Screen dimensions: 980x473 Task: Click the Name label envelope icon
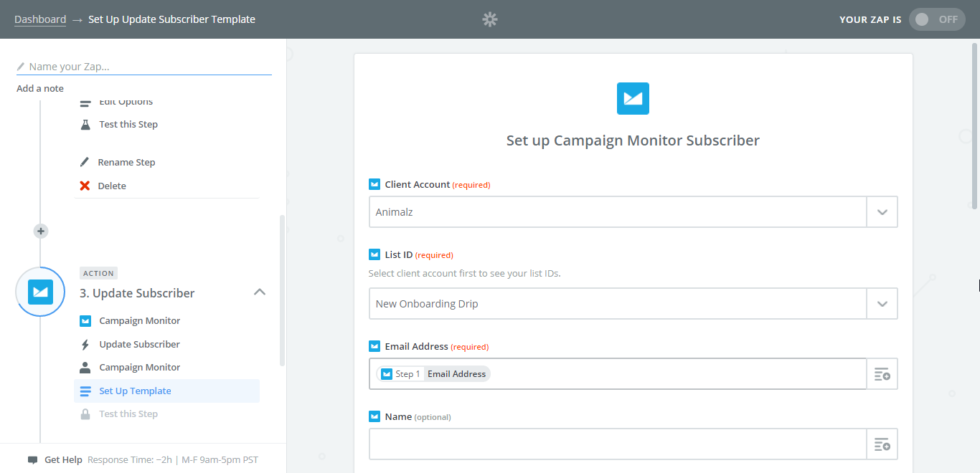coord(374,416)
